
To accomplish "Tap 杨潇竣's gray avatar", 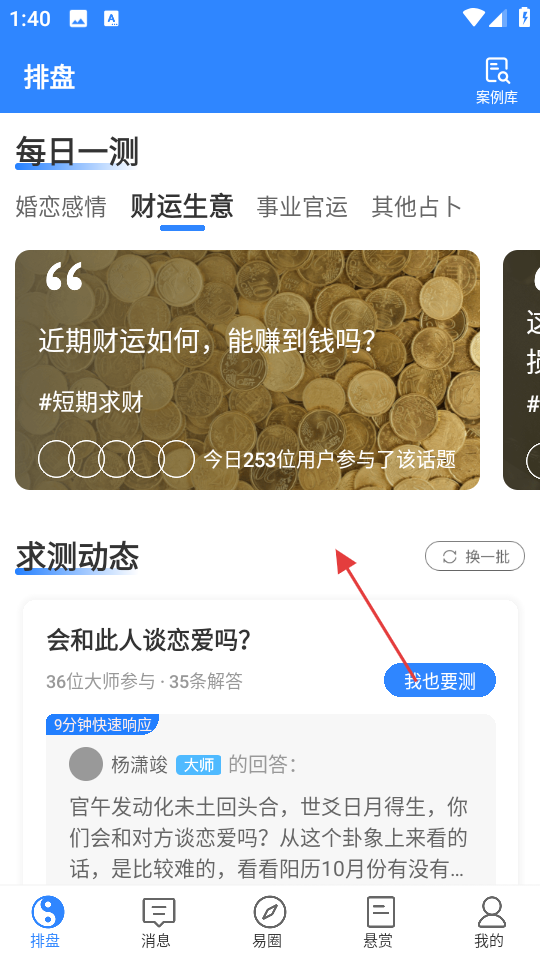I will 86,763.
